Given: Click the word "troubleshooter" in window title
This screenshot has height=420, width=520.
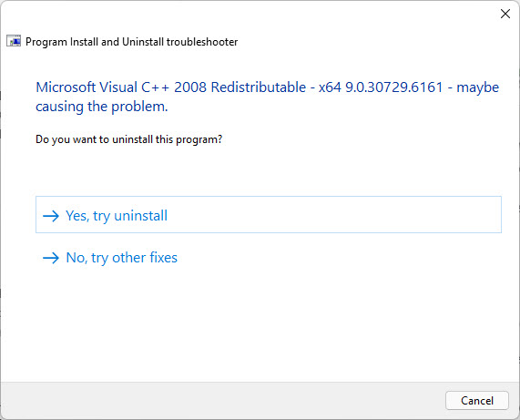Looking at the screenshot, I should (202, 42).
